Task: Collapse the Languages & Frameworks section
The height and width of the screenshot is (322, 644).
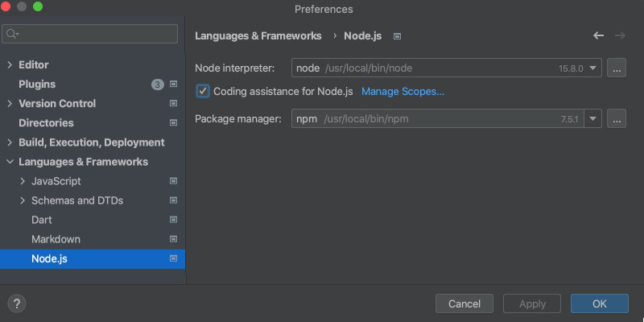Action: pos(10,162)
